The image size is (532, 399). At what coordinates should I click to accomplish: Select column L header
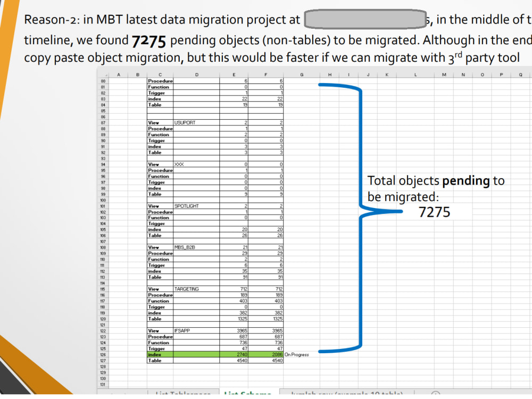[415, 74]
